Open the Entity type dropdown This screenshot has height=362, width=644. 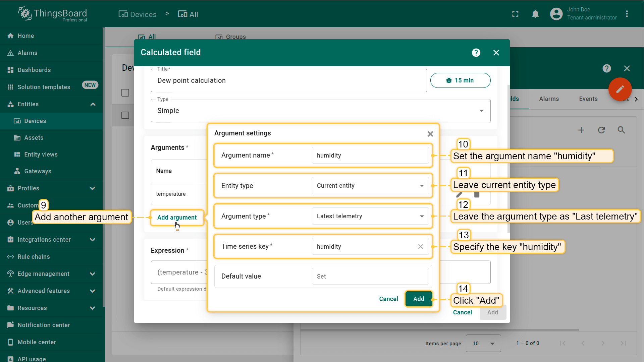(x=370, y=186)
